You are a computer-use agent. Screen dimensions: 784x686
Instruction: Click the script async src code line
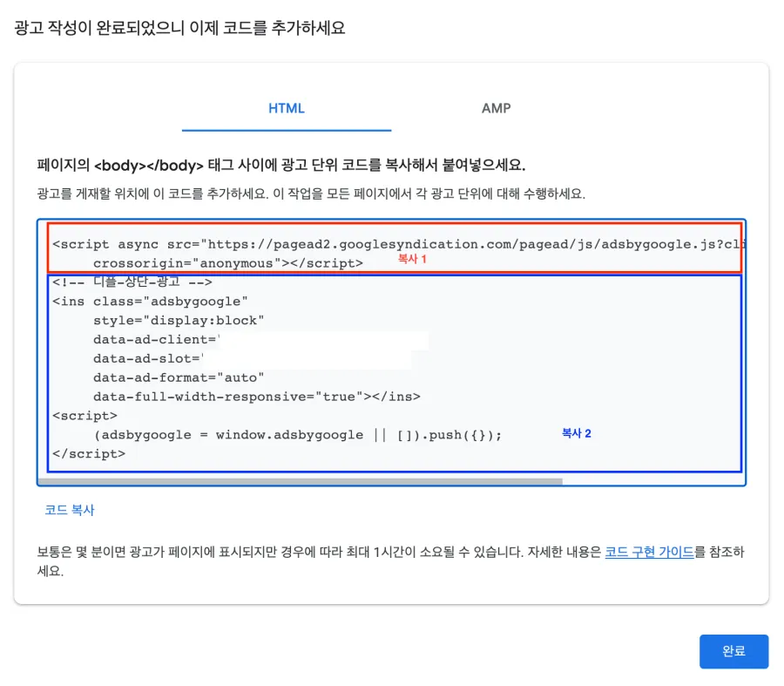[398, 244]
